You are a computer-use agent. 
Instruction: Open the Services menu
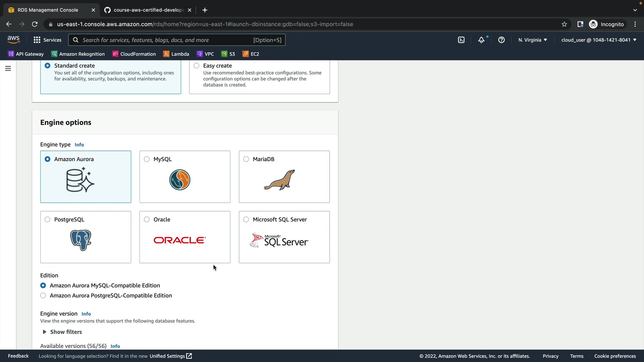click(x=48, y=40)
